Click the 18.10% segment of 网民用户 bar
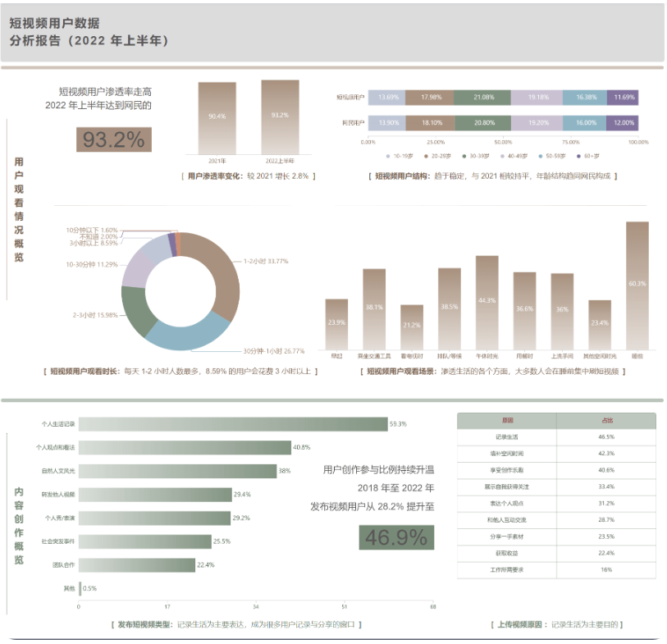The width and height of the screenshot is (667, 644). [x=431, y=123]
